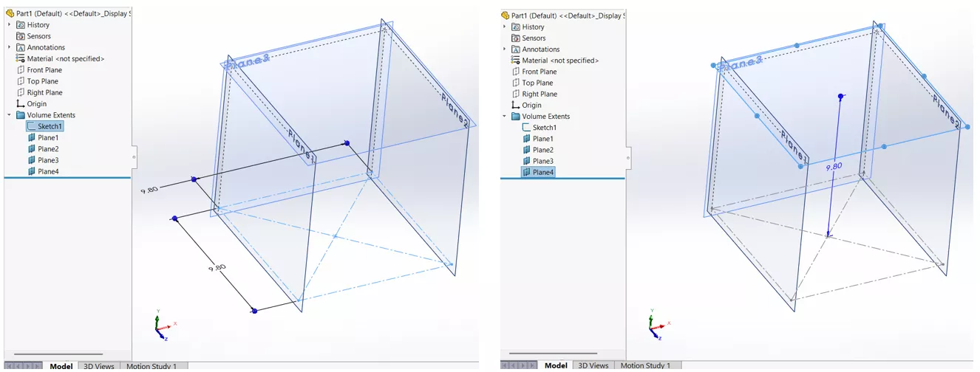
Task: Click lower 9.80 dimension in left screenshot
Action: click(217, 267)
